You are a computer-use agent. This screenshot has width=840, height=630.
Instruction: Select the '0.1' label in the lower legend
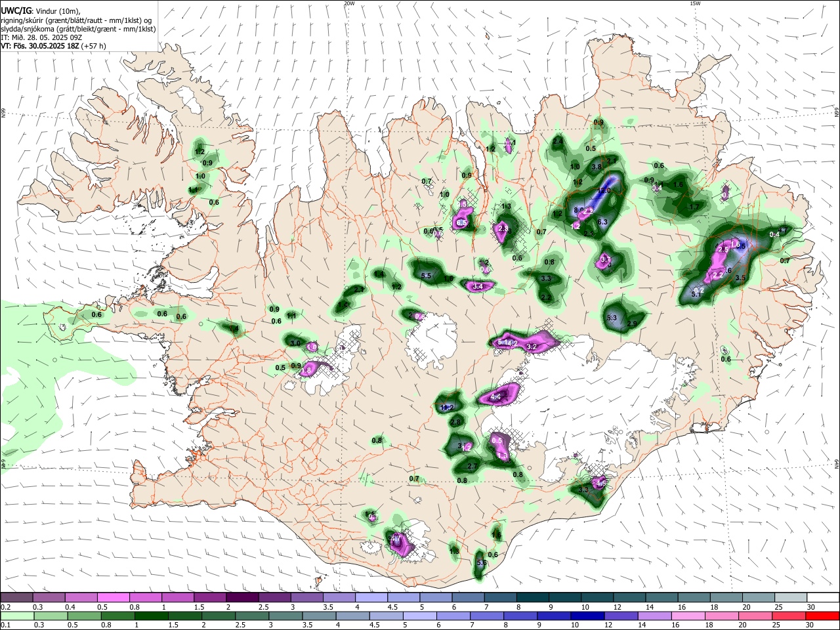click(x=5, y=625)
